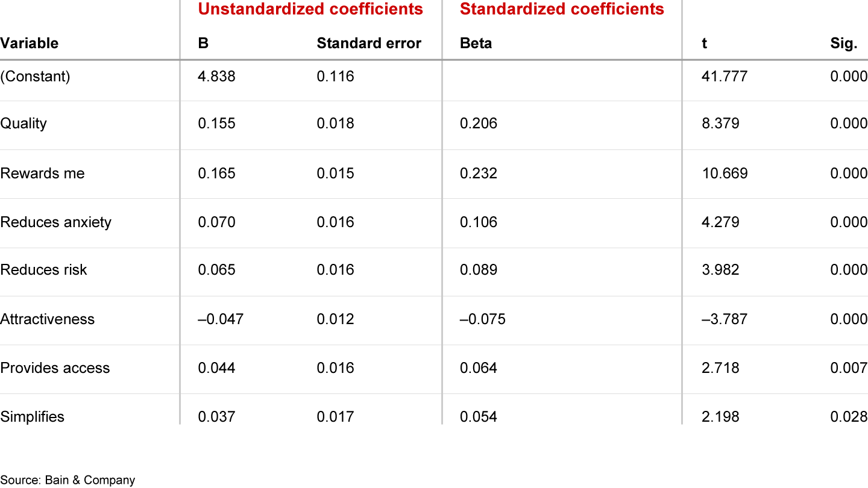The image size is (868, 488).
Task: Select the Rewards me row label
Action: click(42, 174)
